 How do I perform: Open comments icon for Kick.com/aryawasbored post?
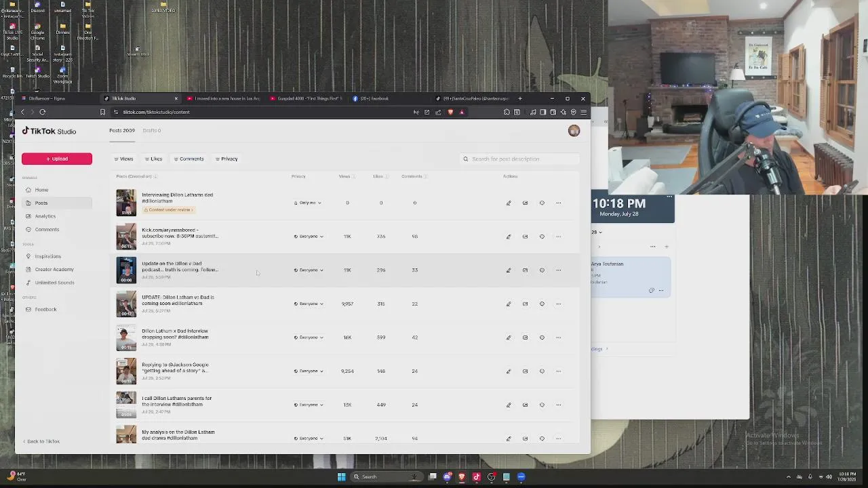[542, 237]
